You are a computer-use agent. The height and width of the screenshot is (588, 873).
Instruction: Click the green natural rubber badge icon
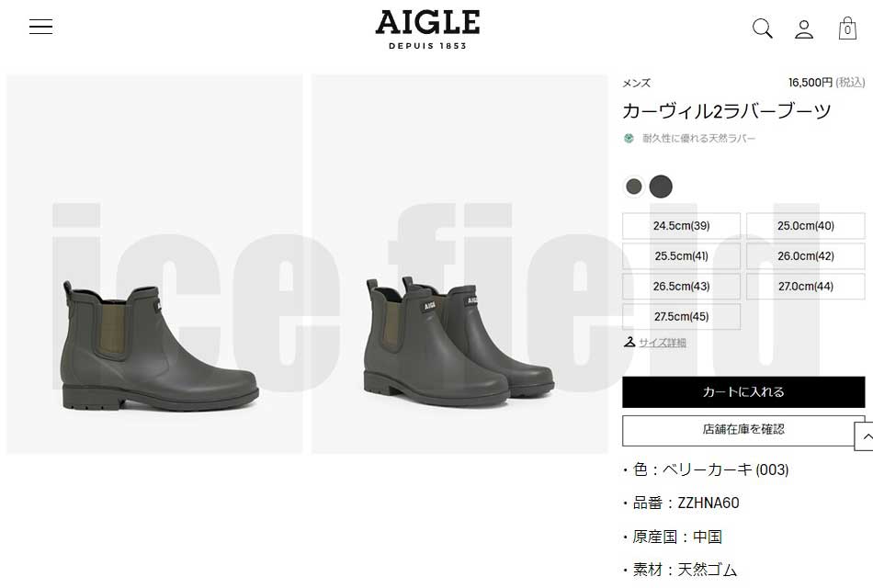[629, 138]
